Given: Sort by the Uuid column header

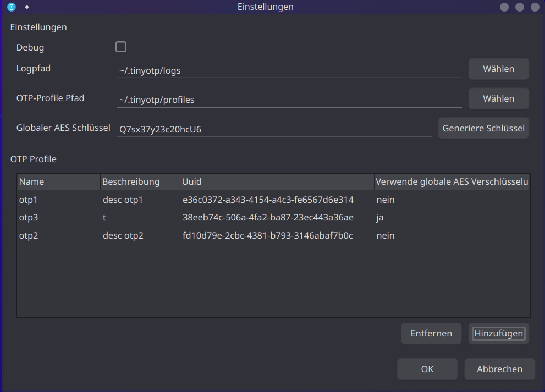Looking at the screenshot, I should click(x=277, y=182).
